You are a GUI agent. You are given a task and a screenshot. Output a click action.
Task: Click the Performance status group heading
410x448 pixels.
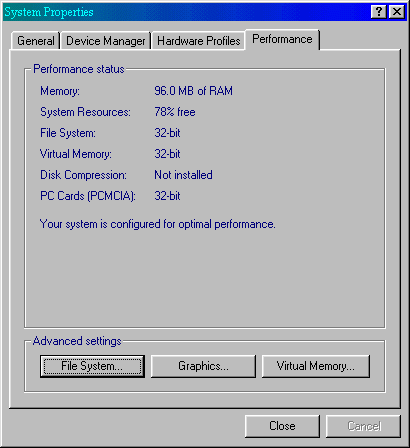(x=79, y=69)
